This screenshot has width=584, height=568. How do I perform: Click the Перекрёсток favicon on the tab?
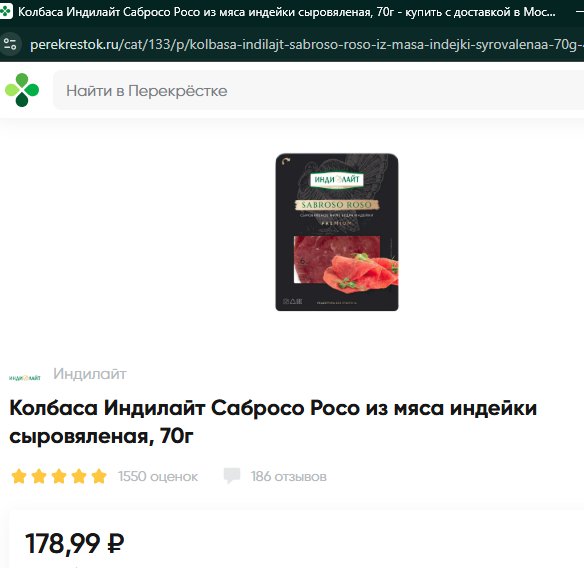coord(6,12)
